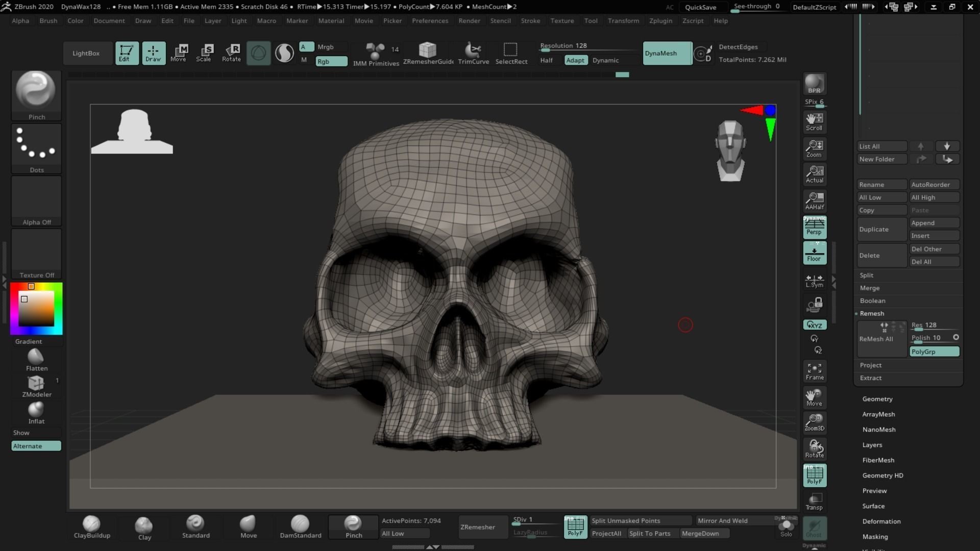Set Actual size view
This screenshot has height=551, width=980.
point(814,174)
